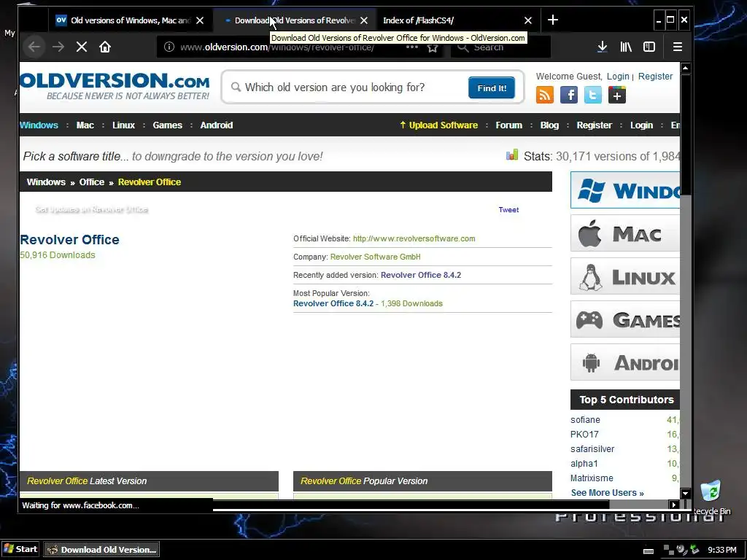The image size is (747, 560).
Task: Go to Office in the breadcrumb
Action: [92, 182]
